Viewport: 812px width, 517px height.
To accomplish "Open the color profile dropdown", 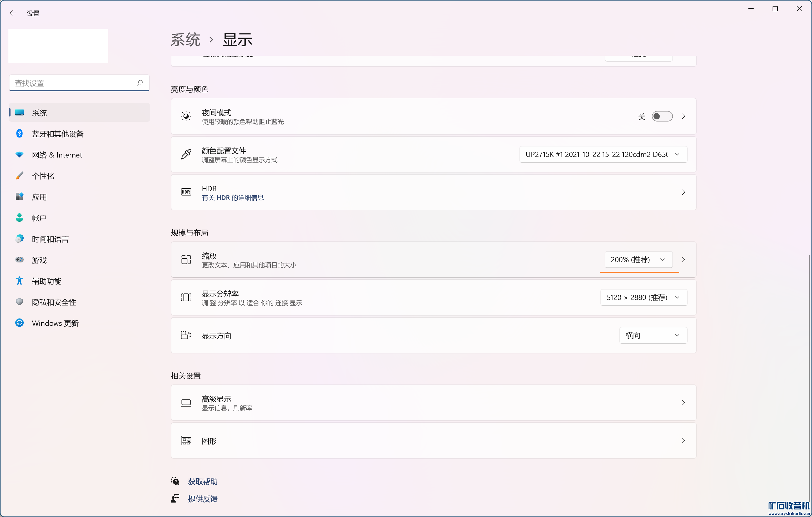I will coord(603,154).
